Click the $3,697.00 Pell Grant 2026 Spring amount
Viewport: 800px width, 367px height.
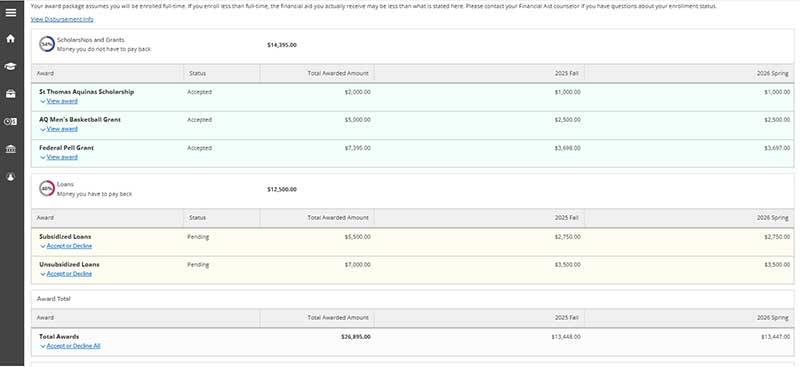[777, 148]
